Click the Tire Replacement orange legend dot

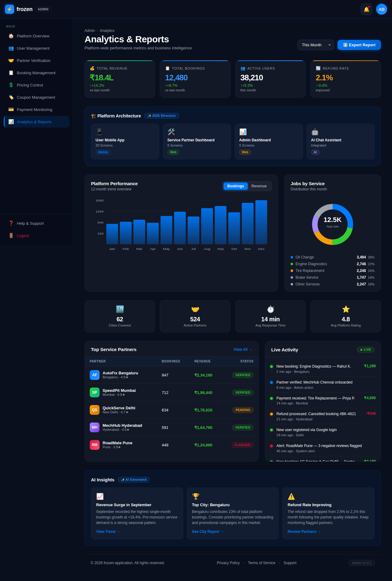[292, 271]
